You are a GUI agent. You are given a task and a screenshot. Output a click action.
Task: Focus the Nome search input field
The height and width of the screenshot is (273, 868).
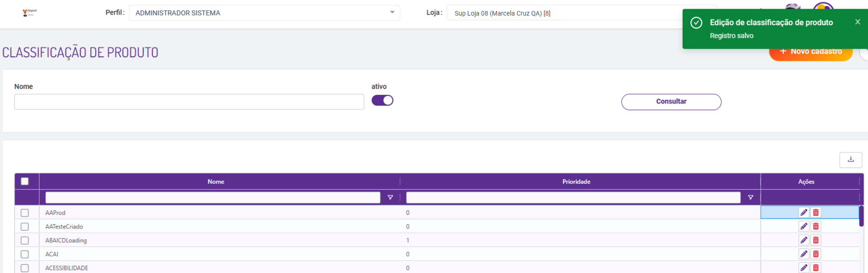[189, 102]
